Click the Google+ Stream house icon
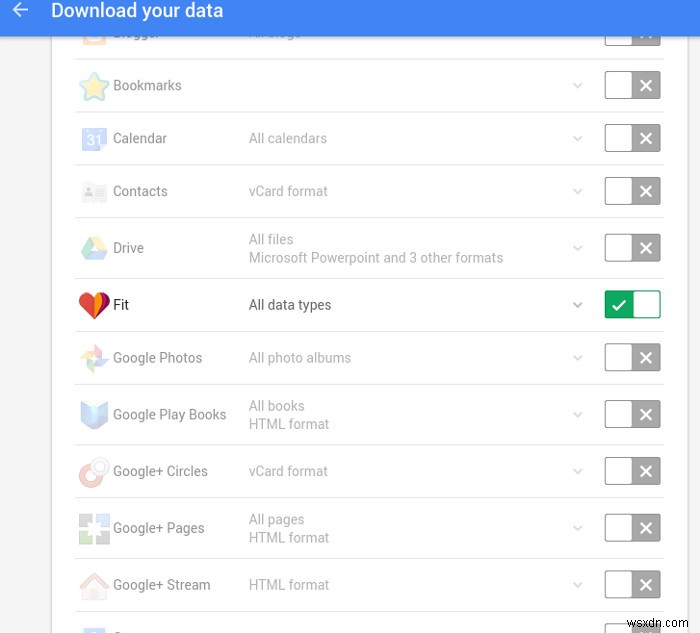This screenshot has height=633, width=700. pyautogui.click(x=94, y=586)
